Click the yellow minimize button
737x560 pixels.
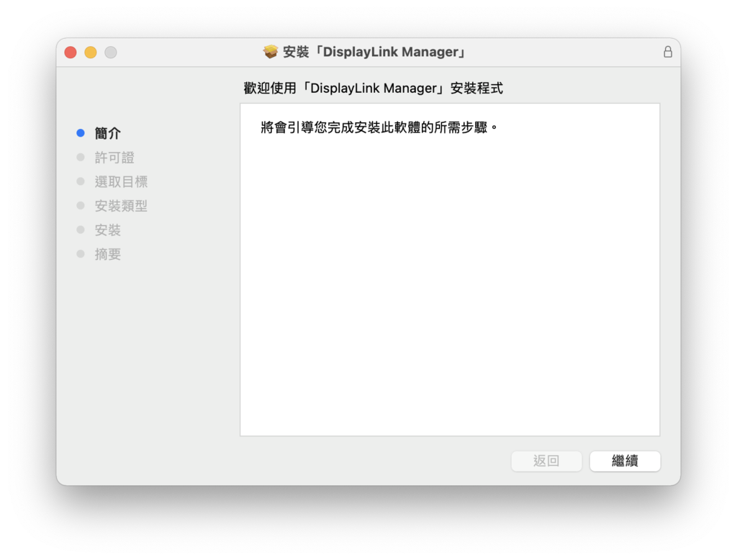tap(90, 52)
